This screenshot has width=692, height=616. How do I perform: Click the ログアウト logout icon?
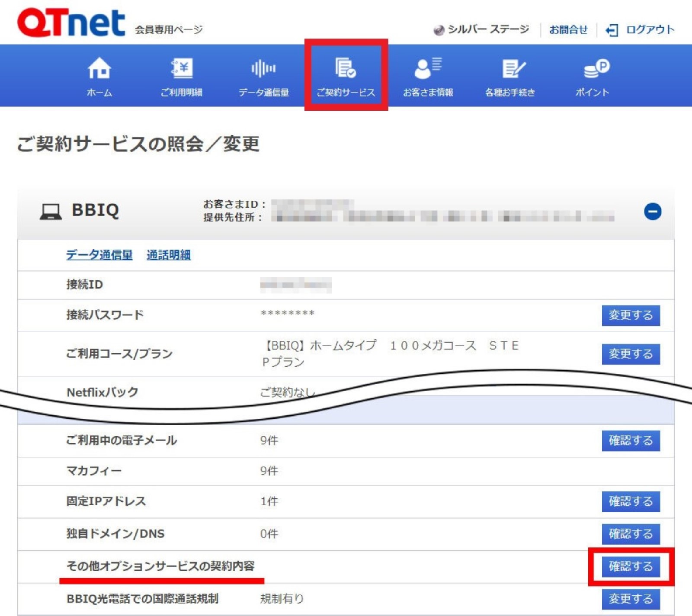[x=612, y=30]
